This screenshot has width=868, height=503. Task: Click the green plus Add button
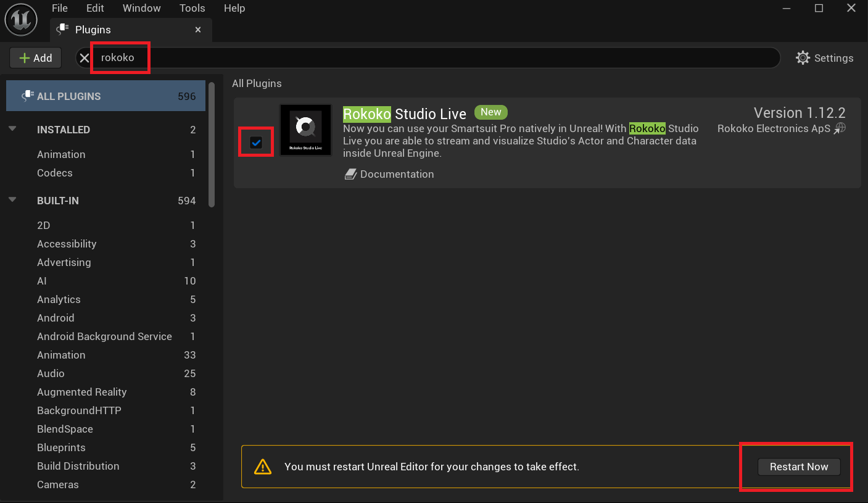35,58
